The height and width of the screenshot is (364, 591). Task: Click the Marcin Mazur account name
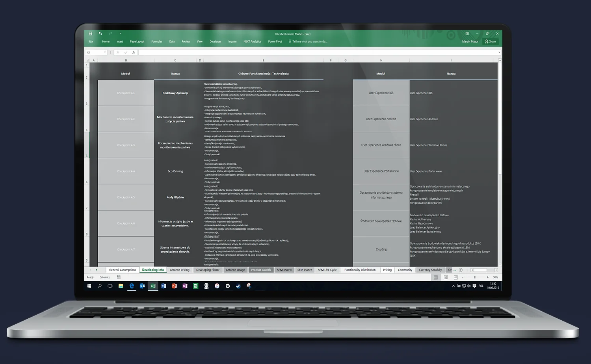470,41
